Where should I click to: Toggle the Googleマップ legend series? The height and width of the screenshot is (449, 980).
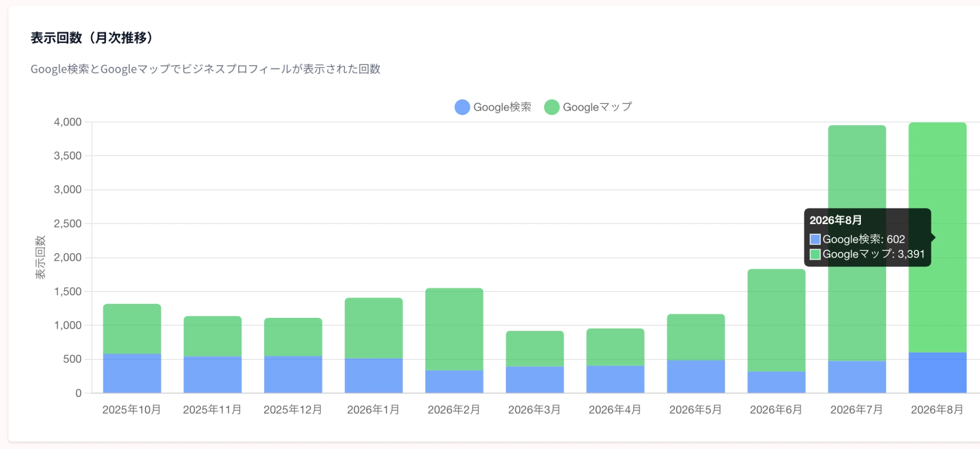[x=588, y=107]
